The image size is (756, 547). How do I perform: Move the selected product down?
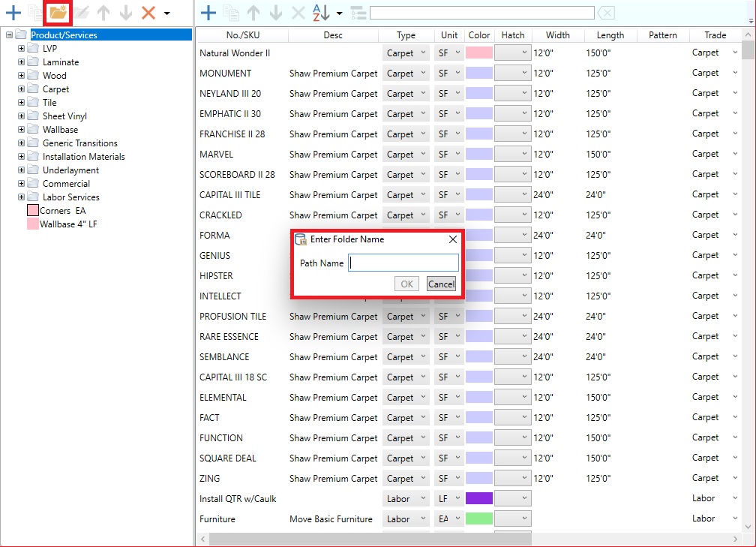click(276, 12)
